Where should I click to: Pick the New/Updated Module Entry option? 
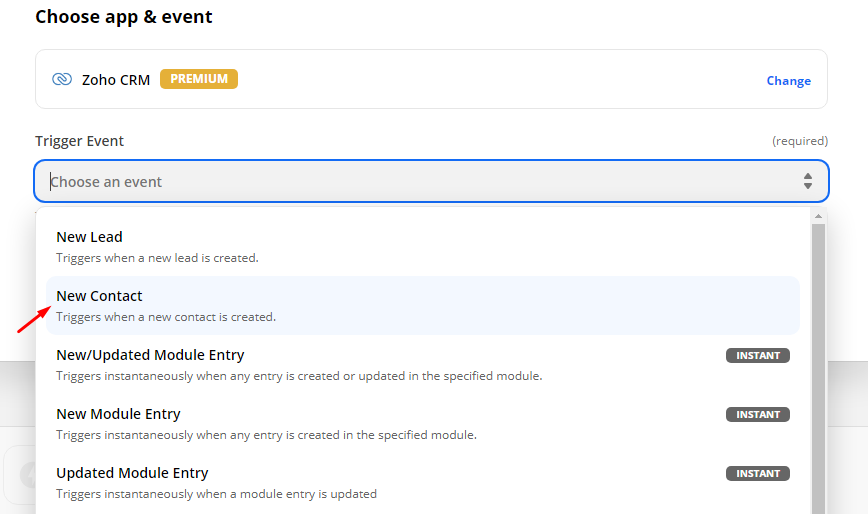150,355
